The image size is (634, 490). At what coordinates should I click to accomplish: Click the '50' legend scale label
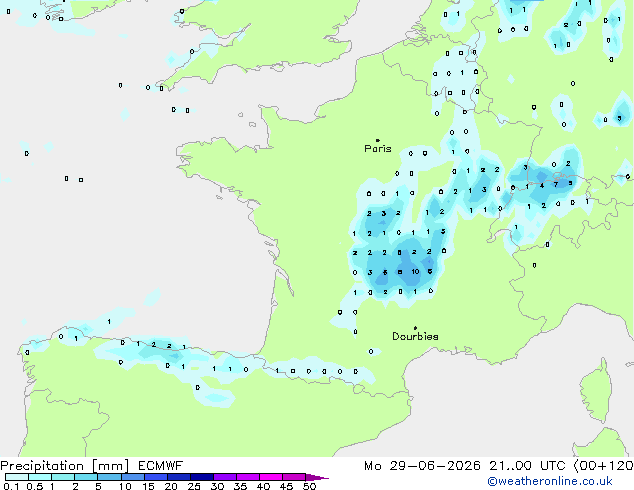[x=309, y=486]
